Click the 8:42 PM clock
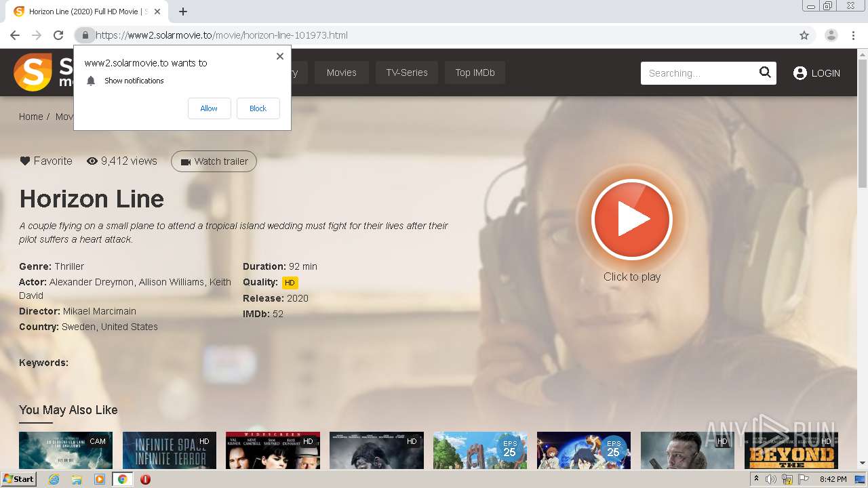 coord(833,479)
